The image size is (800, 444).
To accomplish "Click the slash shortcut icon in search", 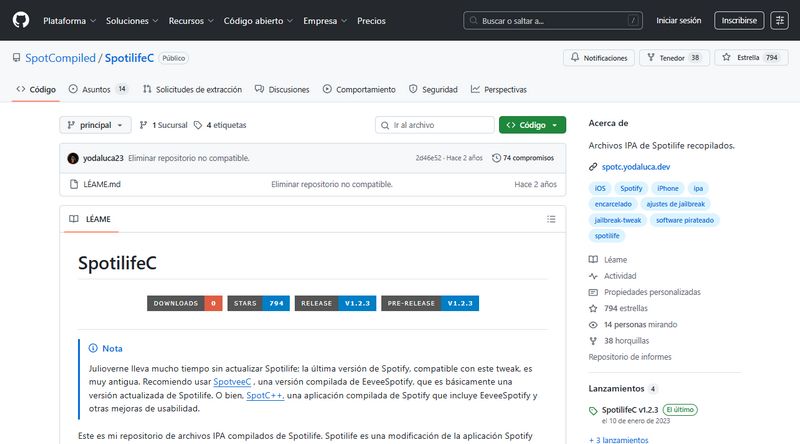I will click(x=633, y=20).
